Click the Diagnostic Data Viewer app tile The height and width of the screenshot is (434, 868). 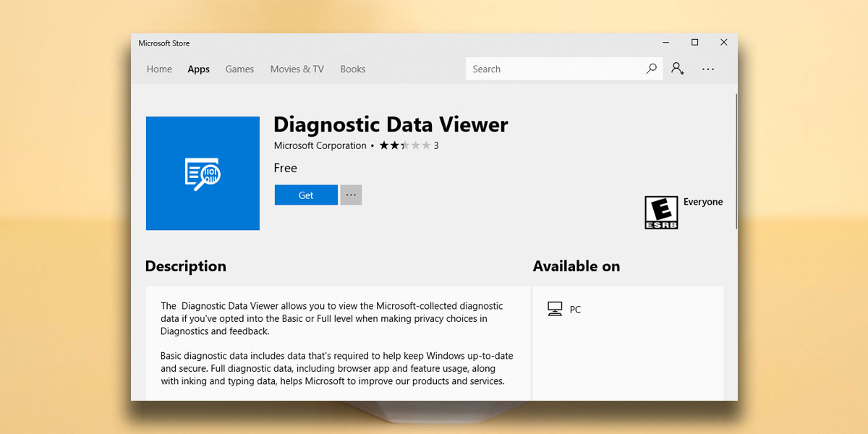203,173
